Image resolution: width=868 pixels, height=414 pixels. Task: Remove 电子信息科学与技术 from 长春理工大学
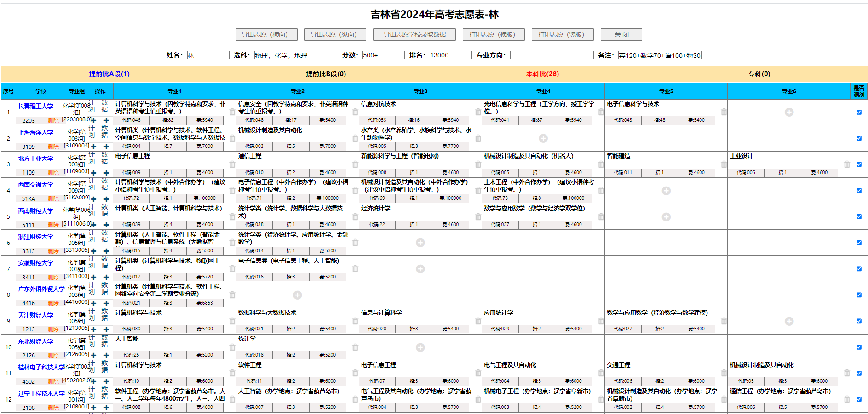point(724,112)
